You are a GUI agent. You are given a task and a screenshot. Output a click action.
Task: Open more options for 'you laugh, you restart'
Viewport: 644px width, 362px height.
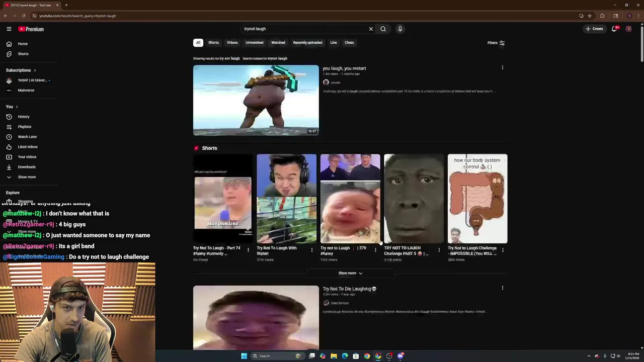pyautogui.click(x=502, y=67)
